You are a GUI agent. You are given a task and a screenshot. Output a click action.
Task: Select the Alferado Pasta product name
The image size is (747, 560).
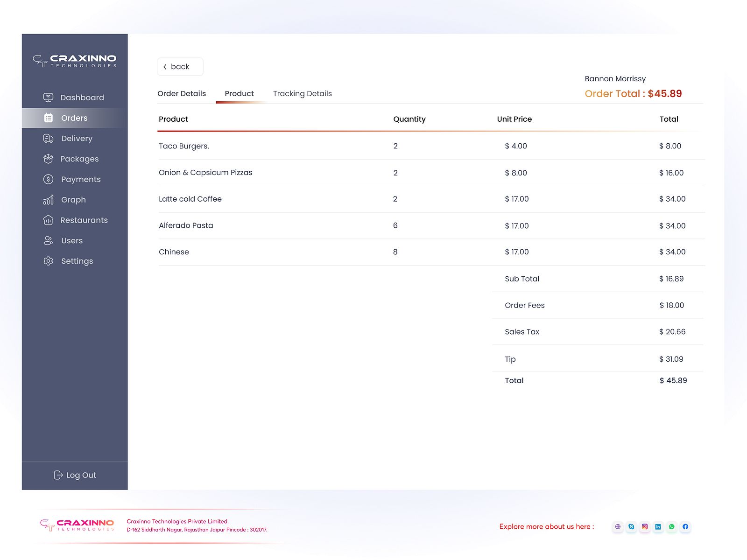[186, 225]
